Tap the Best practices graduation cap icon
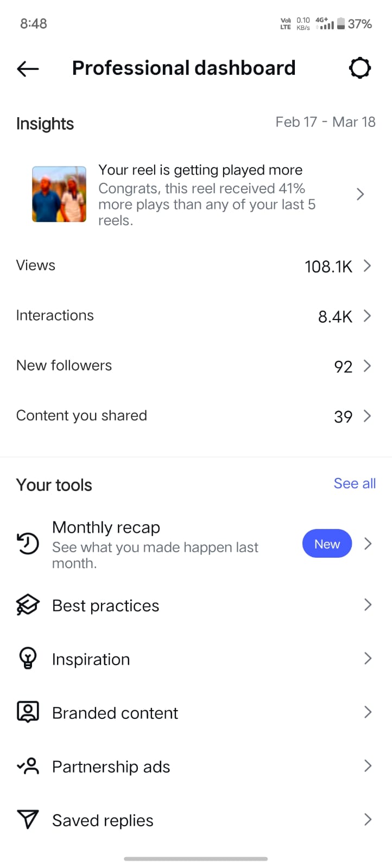This screenshot has height=868, width=392. coord(28,605)
